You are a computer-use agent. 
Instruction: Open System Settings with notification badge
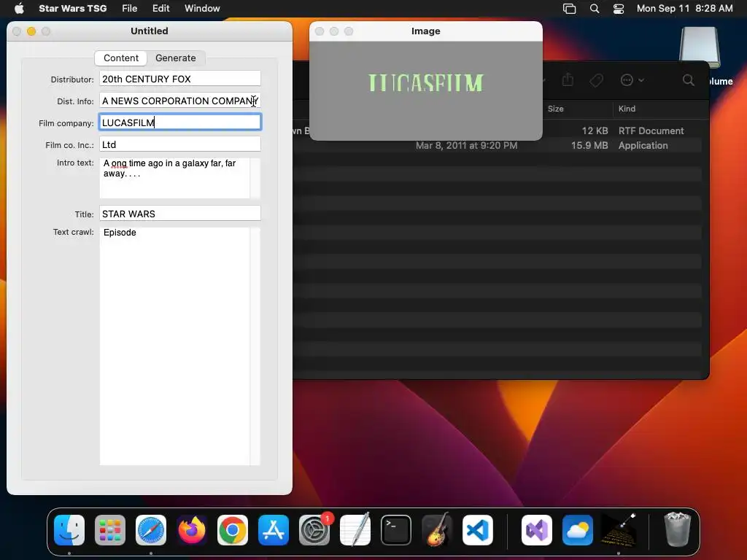[x=314, y=530]
